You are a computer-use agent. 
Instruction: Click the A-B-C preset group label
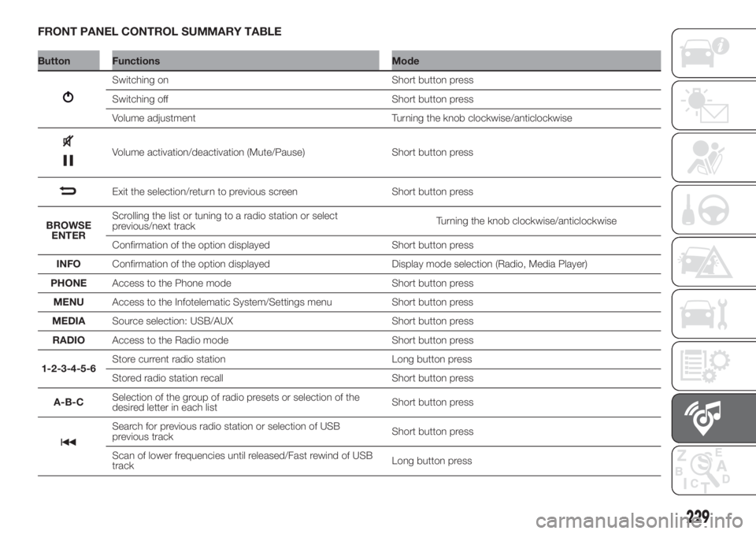[x=69, y=402]
